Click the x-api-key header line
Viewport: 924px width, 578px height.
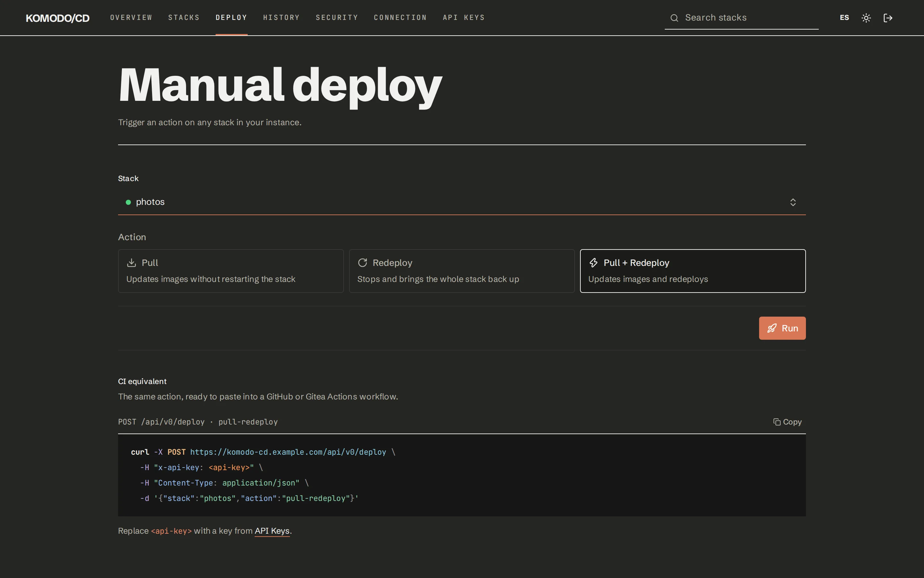[x=201, y=467]
